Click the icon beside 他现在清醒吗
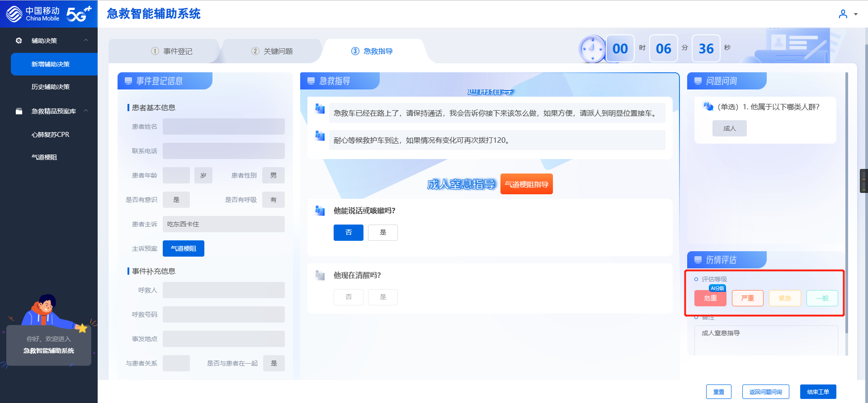The image size is (868, 403). pos(320,275)
